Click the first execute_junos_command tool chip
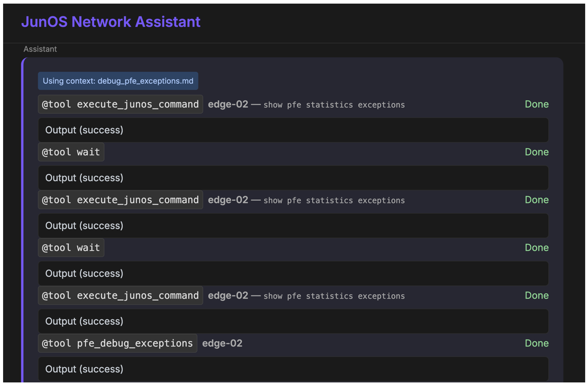Image resolution: width=588 pixels, height=385 pixels. click(x=120, y=105)
